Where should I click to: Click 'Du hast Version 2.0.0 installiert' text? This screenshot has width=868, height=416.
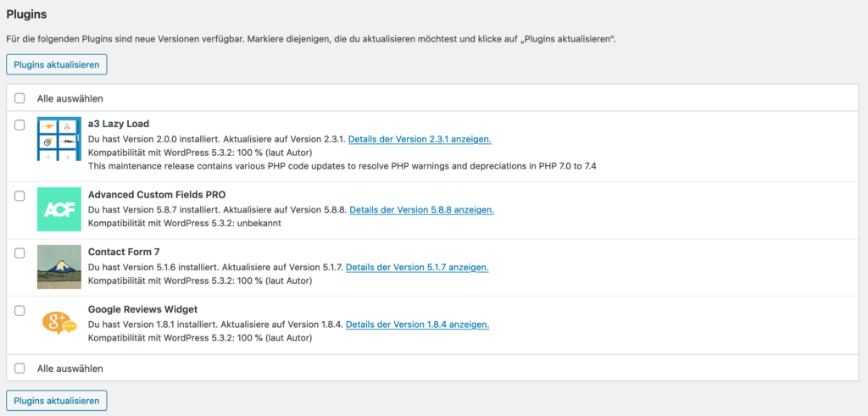(x=154, y=140)
